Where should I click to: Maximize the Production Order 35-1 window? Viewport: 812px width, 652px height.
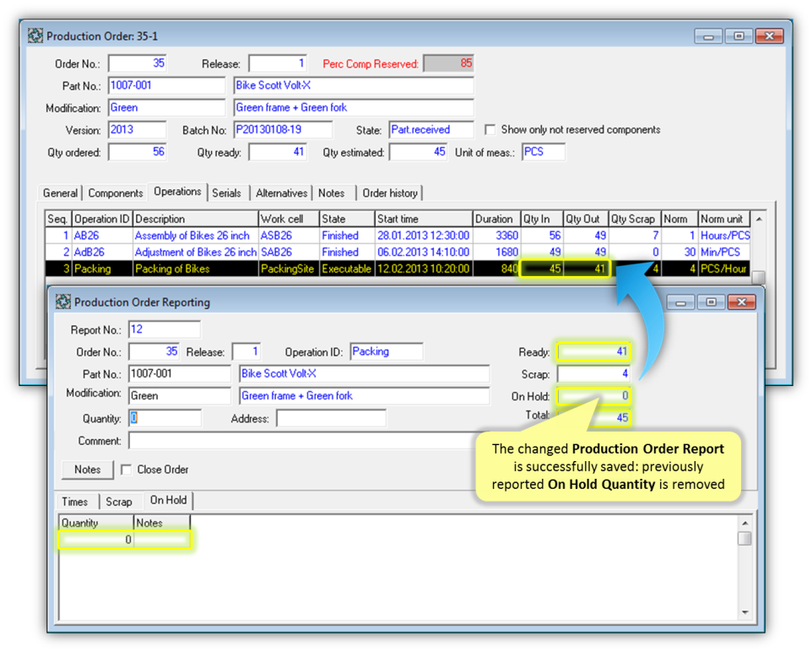[x=739, y=36]
